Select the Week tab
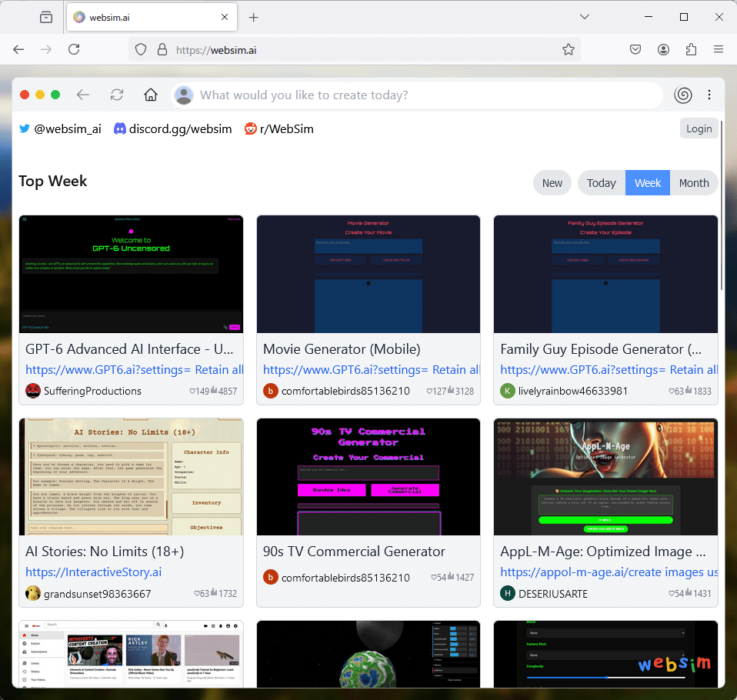 [x=648, y=183]
